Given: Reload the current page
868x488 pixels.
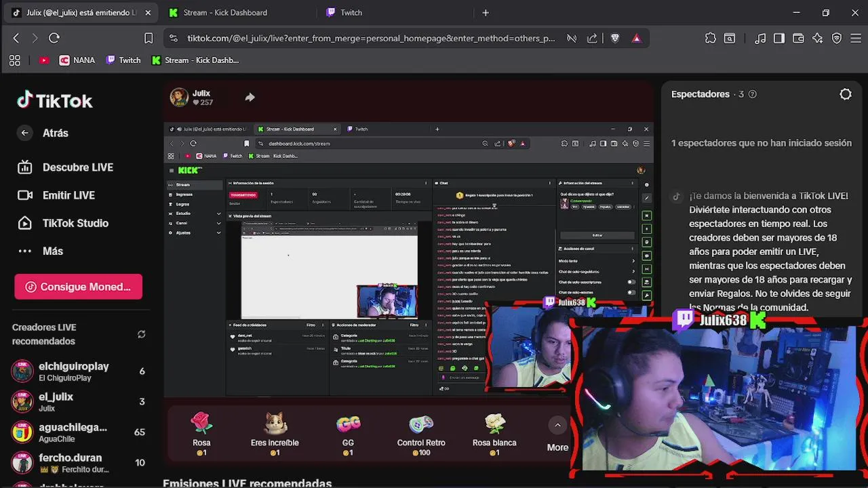Looking at the screenshot, I should (x=54, y=39).
